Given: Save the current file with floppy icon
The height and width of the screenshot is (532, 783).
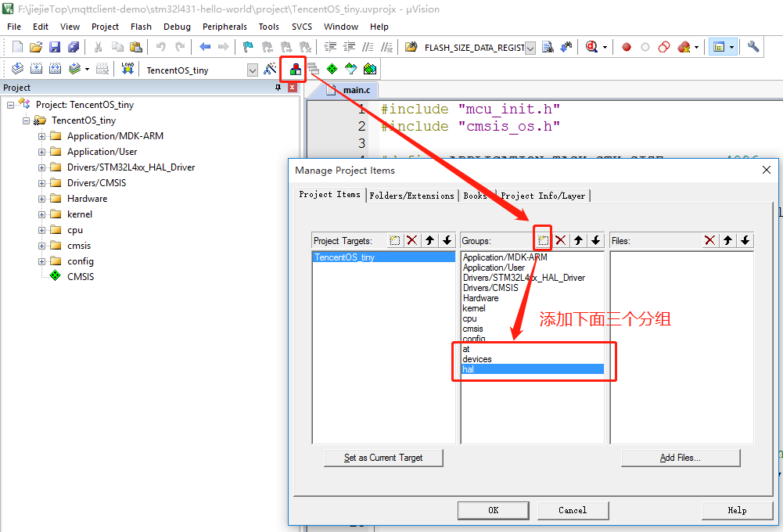Looking at the screenshot, I should 55,47.
